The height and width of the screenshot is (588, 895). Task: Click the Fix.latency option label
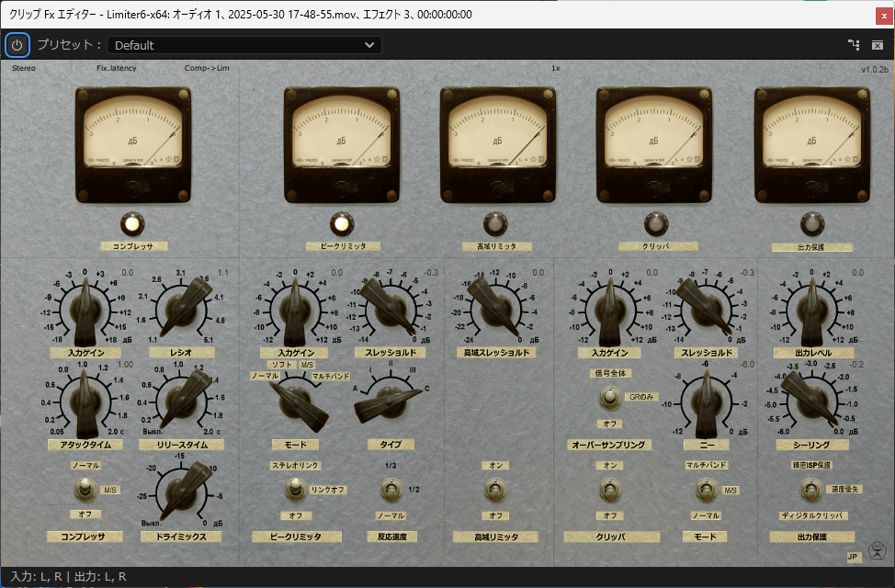tap(116, 68)
